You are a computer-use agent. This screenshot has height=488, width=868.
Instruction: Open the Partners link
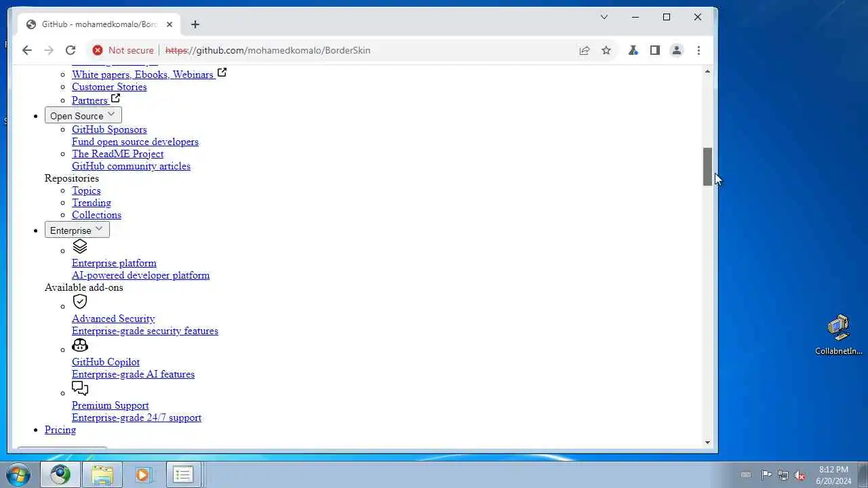[90, 100]
